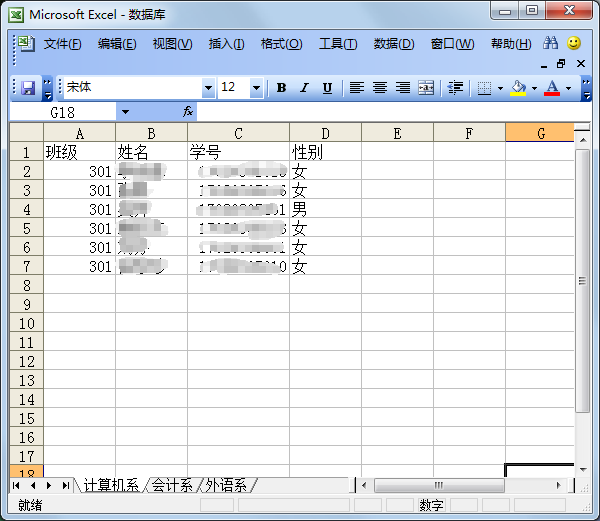Click the Save icon in the toolbar
This screenshot has height=521, width=600.
point(28,88)
